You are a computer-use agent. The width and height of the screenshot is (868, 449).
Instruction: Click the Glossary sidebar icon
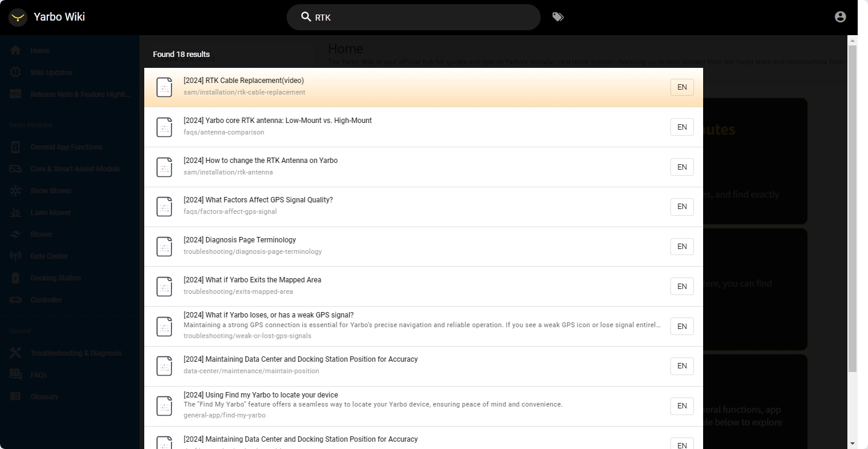pos(16,397)
